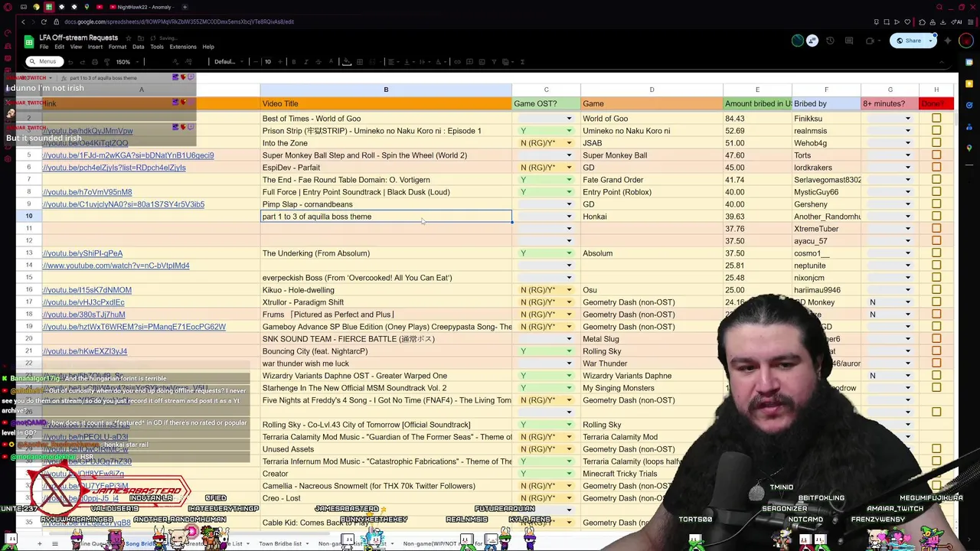Open the Extensions menu
The image size is (980, 551).
click(x=183, y=47)
